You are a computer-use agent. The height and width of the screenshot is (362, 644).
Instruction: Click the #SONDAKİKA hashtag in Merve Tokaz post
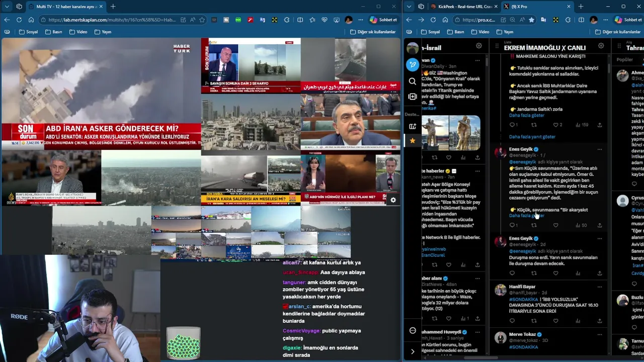click(x=523, y=347)
